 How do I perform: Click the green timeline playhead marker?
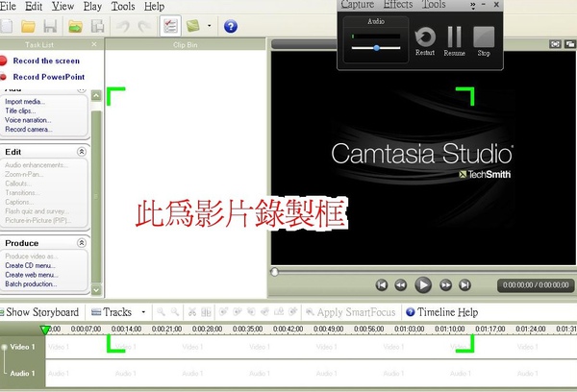click(x=45, y=330)
